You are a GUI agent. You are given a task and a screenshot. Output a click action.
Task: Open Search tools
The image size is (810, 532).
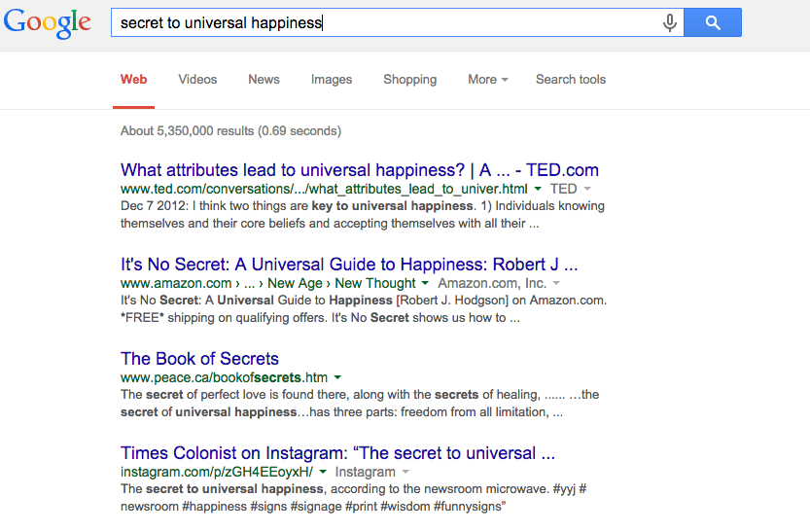570,80
